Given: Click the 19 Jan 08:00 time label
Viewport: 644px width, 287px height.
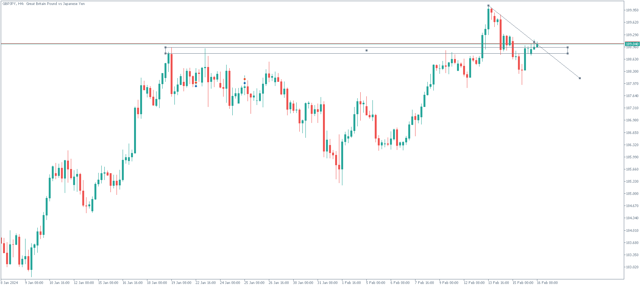Looking at the screenshot, I should tap(181, 283).
